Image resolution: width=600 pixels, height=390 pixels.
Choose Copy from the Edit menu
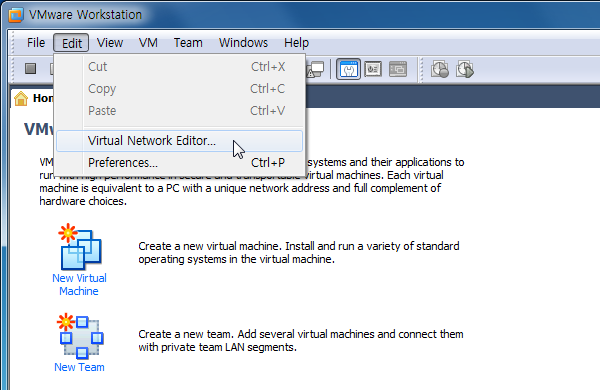click(179, 89)
